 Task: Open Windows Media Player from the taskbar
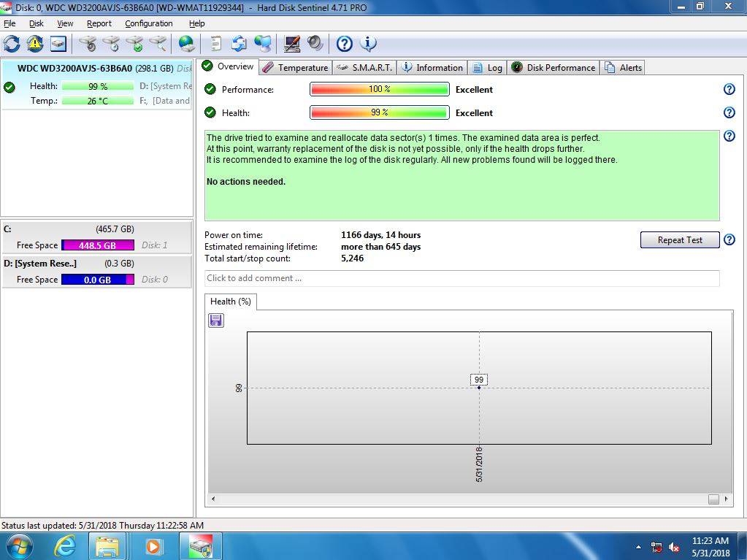[153, 546]
